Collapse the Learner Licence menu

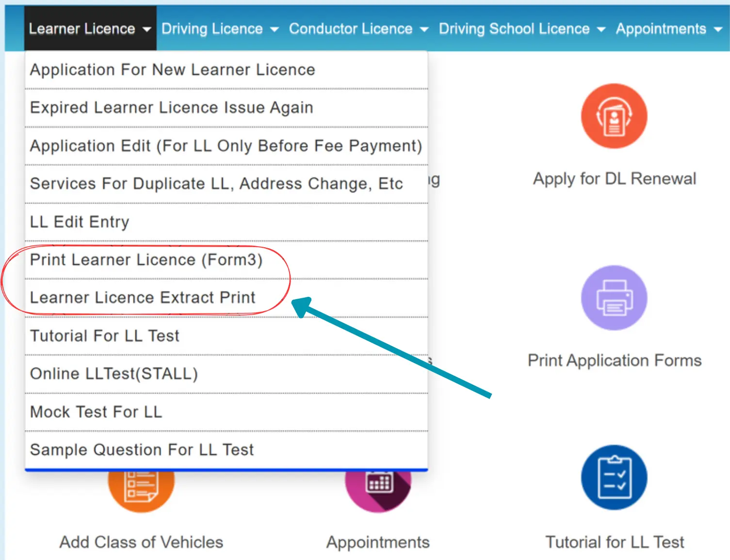90,29
